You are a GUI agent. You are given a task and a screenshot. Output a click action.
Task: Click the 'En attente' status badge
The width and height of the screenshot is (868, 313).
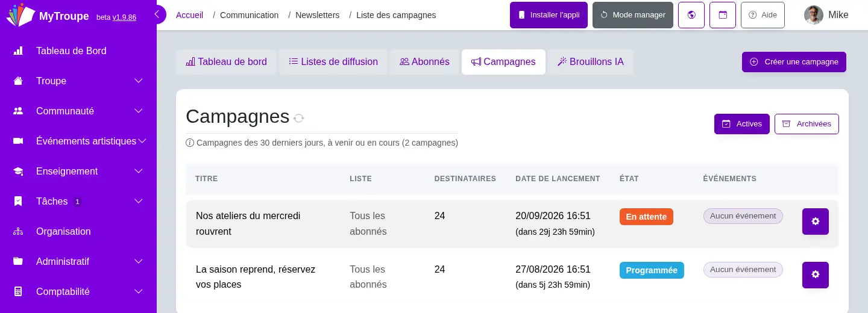tap(646, 217)
